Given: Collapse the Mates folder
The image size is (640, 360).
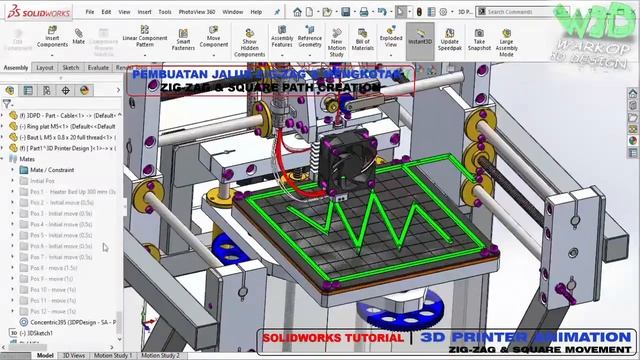Looking at the screenshot, I should [2, 159].
